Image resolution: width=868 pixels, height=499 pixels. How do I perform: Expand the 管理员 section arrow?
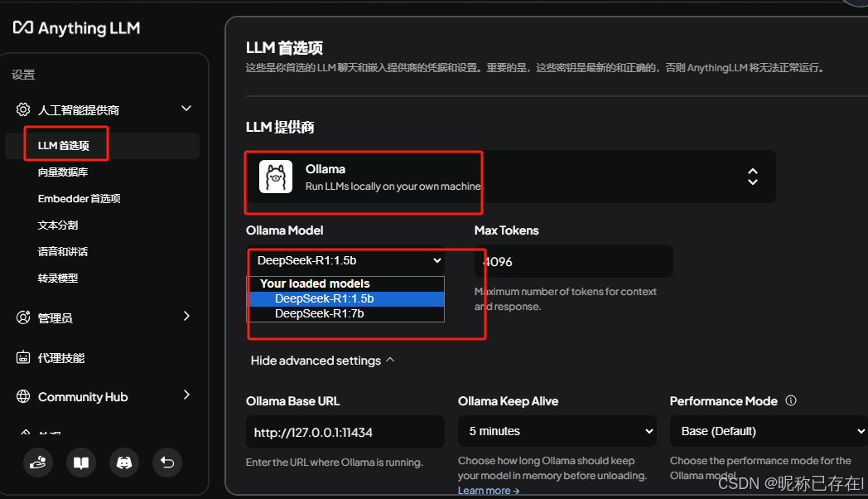[x=186, y=316]
